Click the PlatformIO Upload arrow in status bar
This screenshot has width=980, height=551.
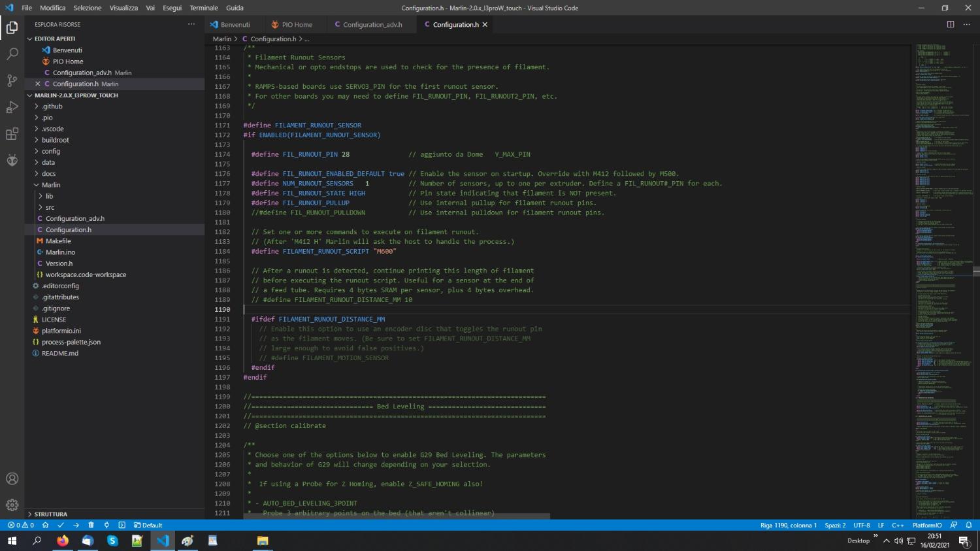(x=76, y=525)
